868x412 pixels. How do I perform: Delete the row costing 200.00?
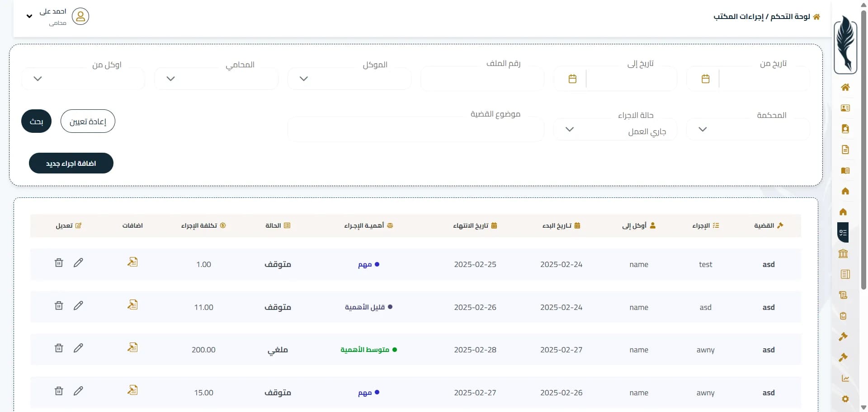pos(59,348)
